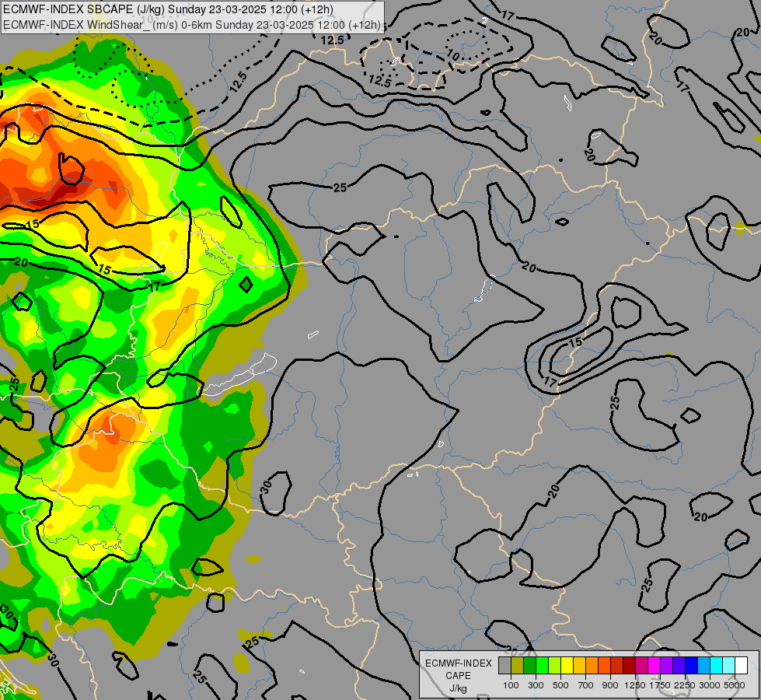This screenshot has width=761, height=700.
Task: Click the 1250 legend scale value
Action: 635,685
